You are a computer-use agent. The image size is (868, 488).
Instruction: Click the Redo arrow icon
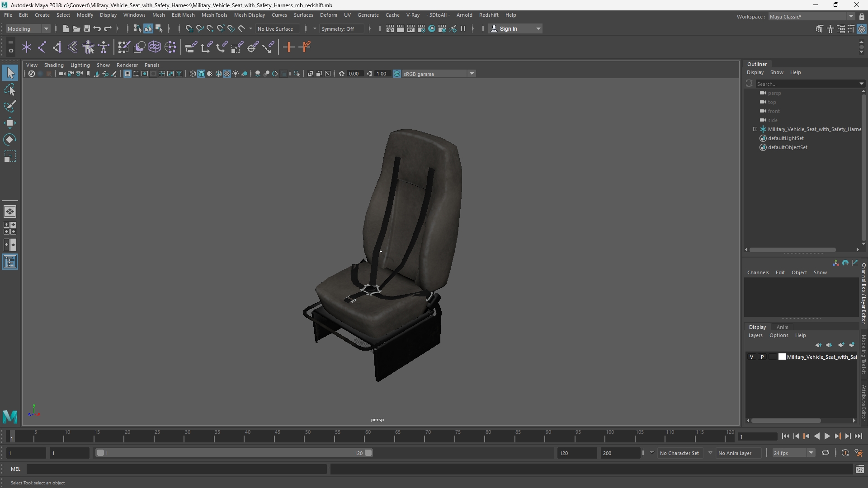(108, 28)
